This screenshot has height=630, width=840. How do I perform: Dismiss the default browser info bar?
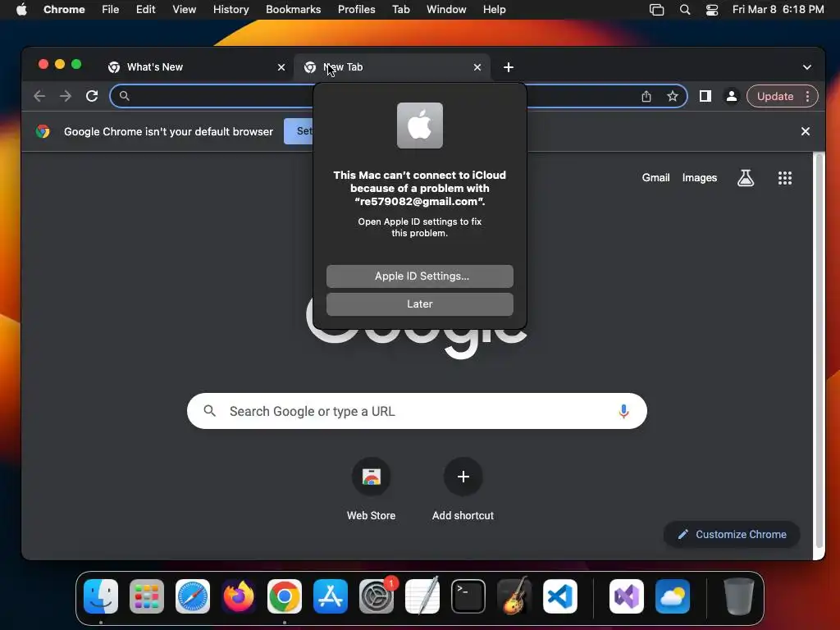[x=806, y=131]
